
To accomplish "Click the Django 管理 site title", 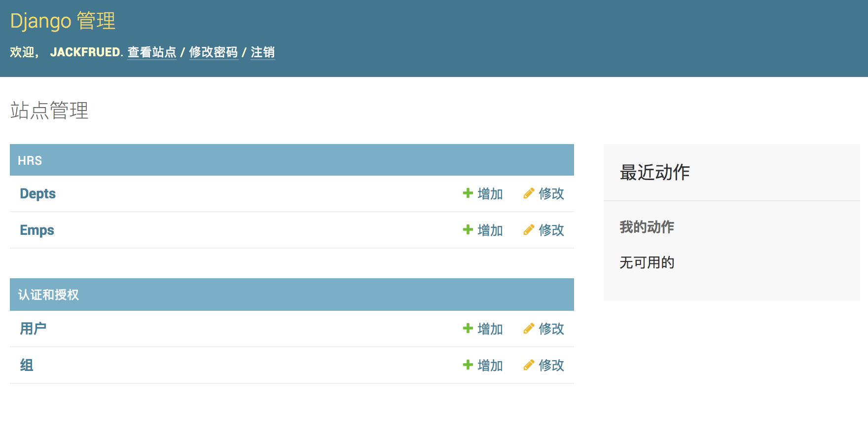I will tap(63, 21).
